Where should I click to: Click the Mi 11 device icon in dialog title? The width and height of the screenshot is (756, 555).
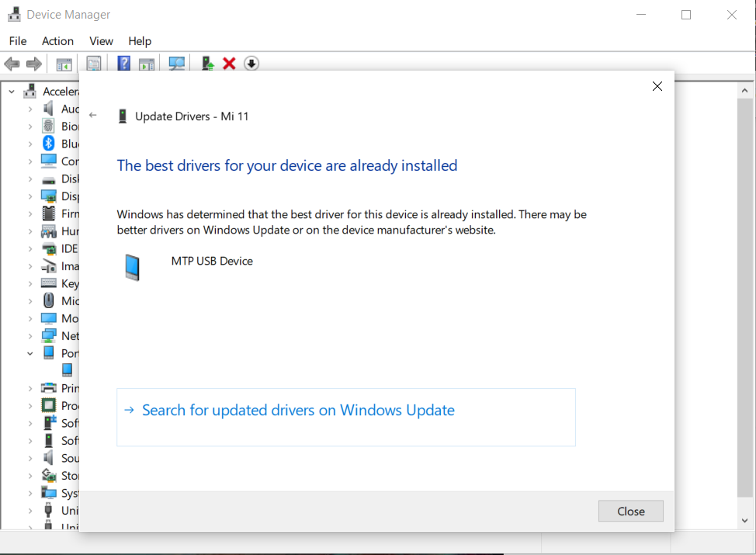click(x=123, y=116)
